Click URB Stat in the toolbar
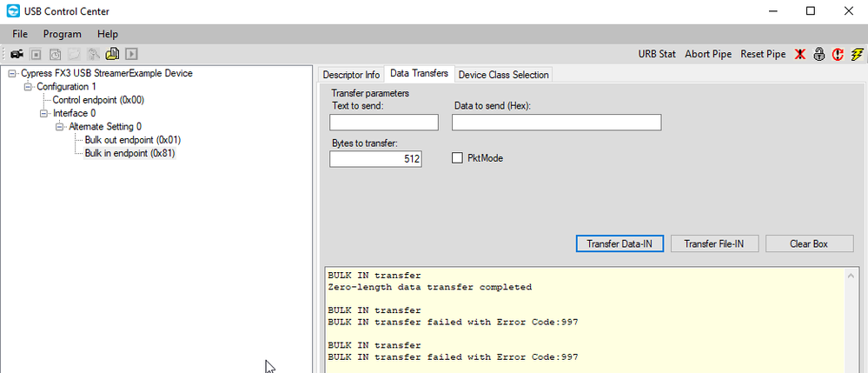868x373 pixels. coord(657,54)
